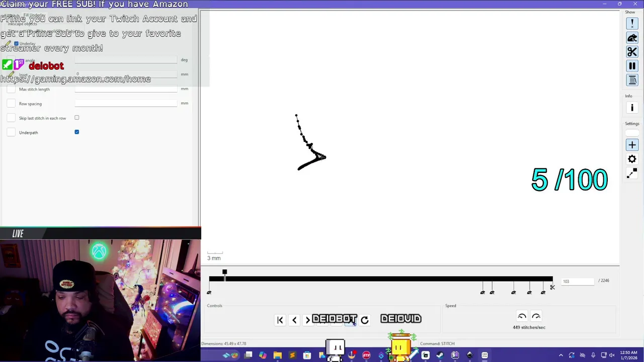The image size is (644, 362).
Task: Click 'Dimensions: 45.49 x 47.78' status text
Action: click(x=224, y=343)
